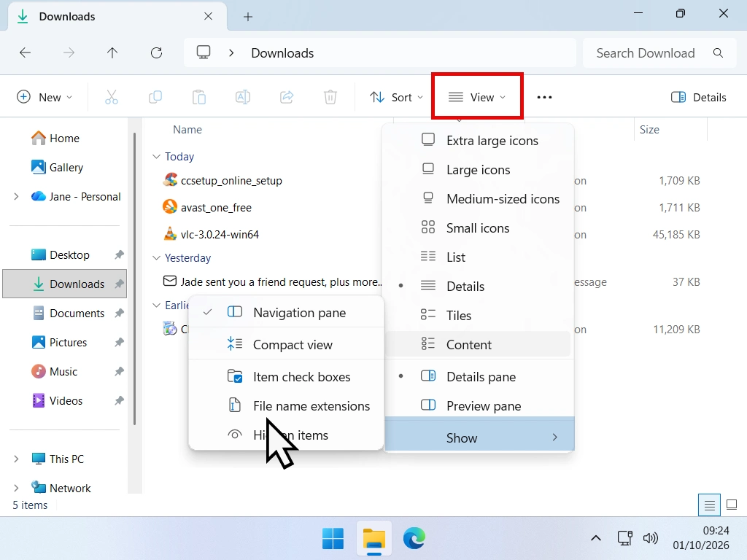The width and height of the screenshot is (747, 560).
Task: Click the breadcrumb chevron before Downloads
Action: (231, 52)
